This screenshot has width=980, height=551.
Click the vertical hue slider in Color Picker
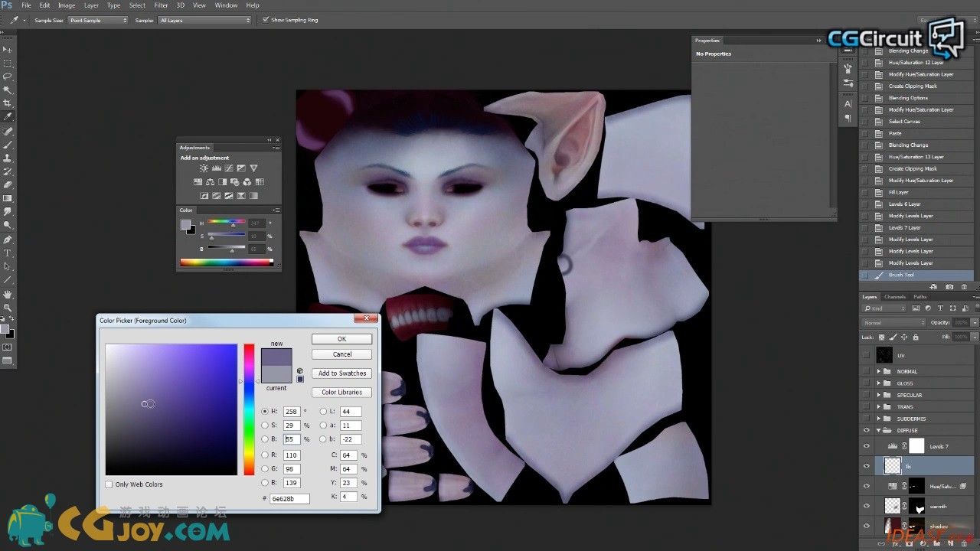[x=249, y=409]
